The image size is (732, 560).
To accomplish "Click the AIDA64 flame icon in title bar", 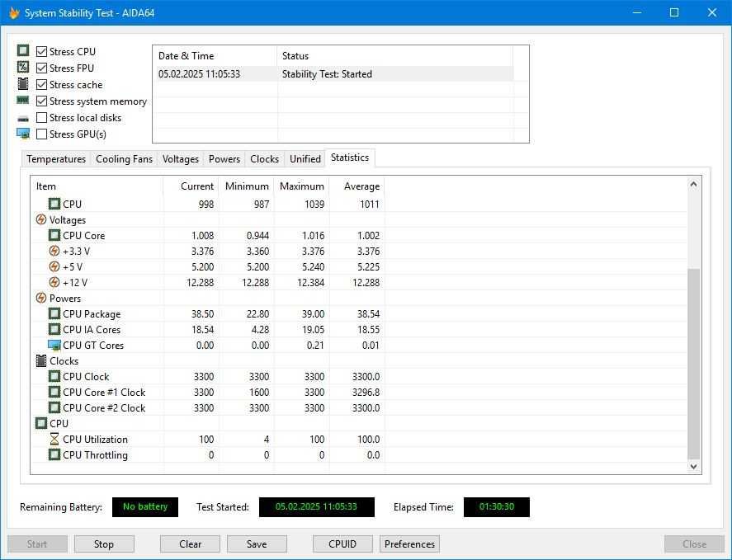I will coord(14,12).
